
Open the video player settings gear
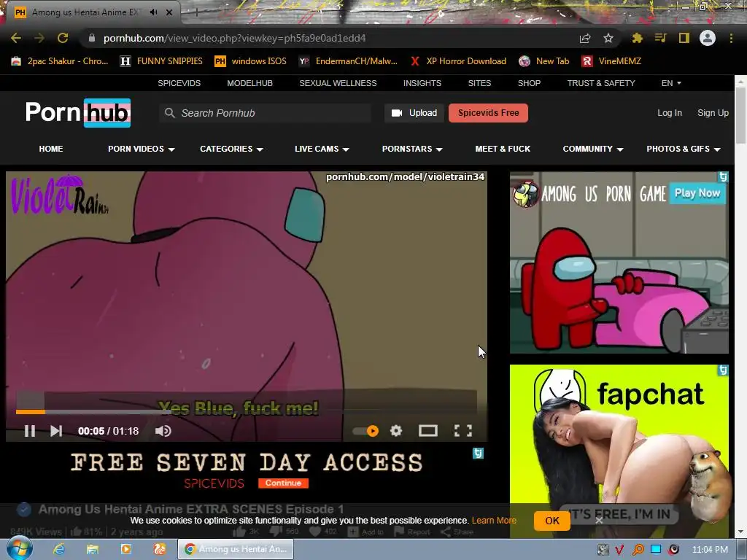(x=396, y=431)
